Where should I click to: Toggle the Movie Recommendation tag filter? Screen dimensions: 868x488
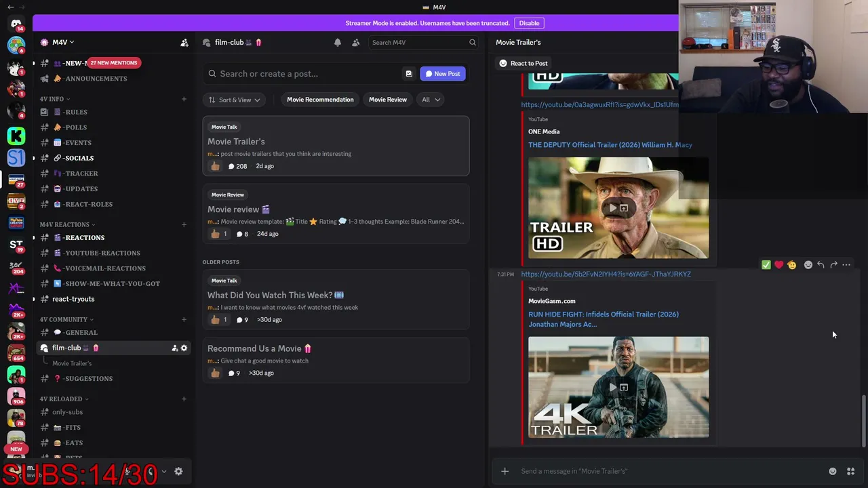coord(320,100)
